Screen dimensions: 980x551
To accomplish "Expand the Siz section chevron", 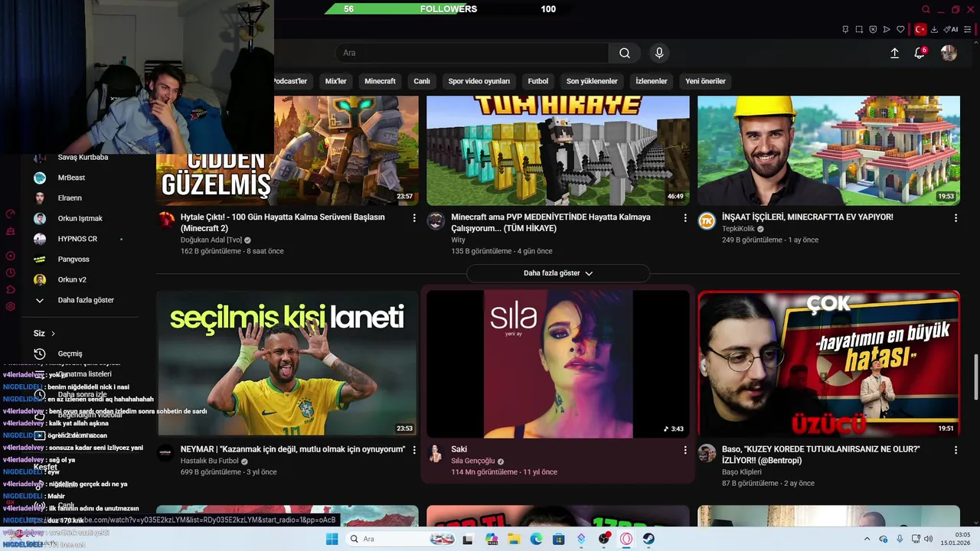I will click(x=53, y=334).
